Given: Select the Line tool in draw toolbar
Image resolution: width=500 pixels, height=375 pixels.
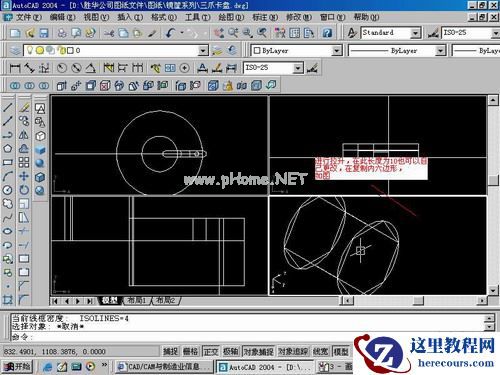Looking at the screenshot, I should pyautogui.click(x=8, y=107).
